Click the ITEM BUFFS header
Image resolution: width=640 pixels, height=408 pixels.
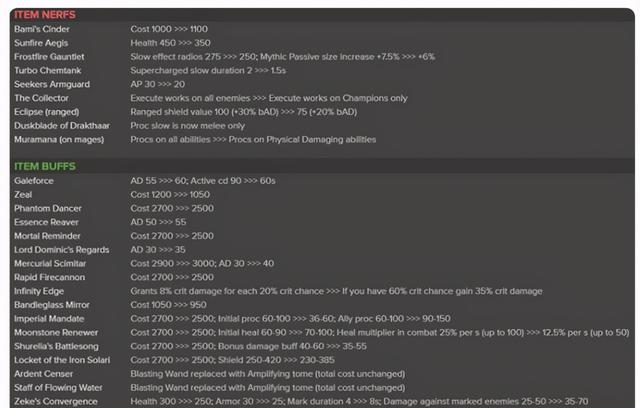tap(45, 166)
